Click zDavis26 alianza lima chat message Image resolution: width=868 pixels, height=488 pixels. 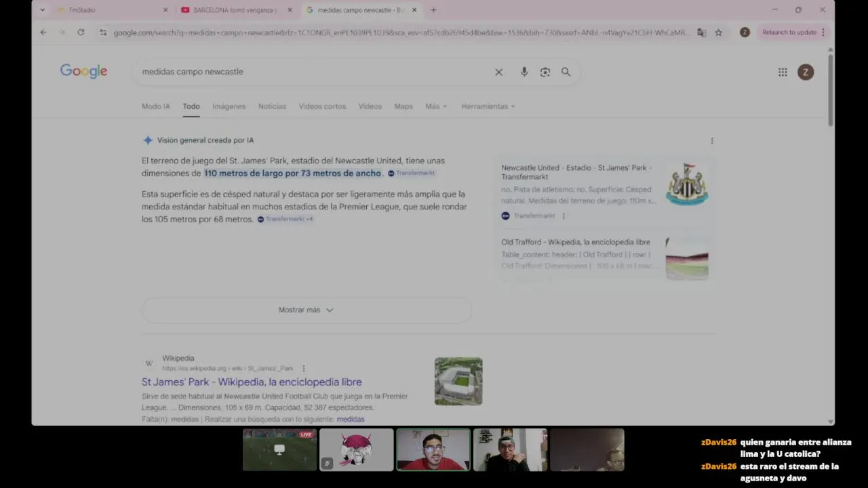coord(776,448)
